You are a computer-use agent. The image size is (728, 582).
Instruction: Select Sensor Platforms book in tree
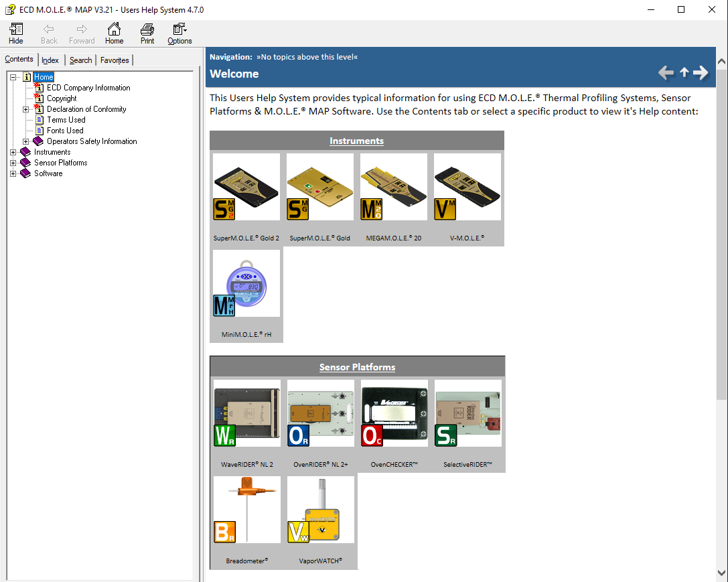tap(61, 163)
